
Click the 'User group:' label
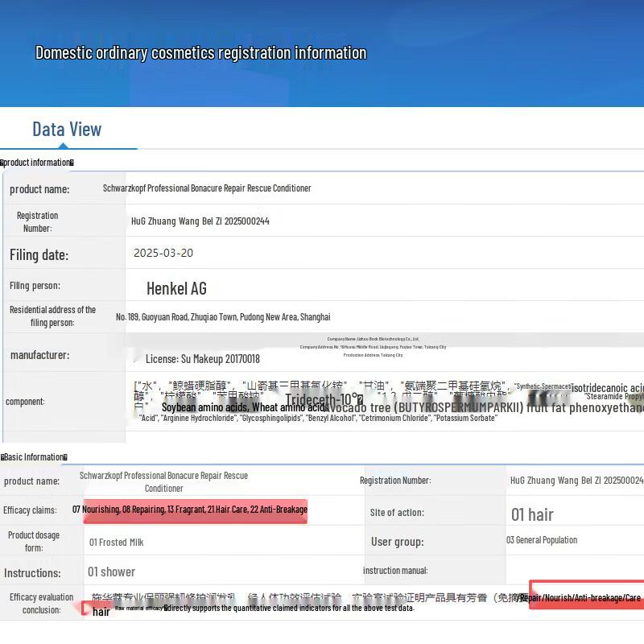pos(397,542)
